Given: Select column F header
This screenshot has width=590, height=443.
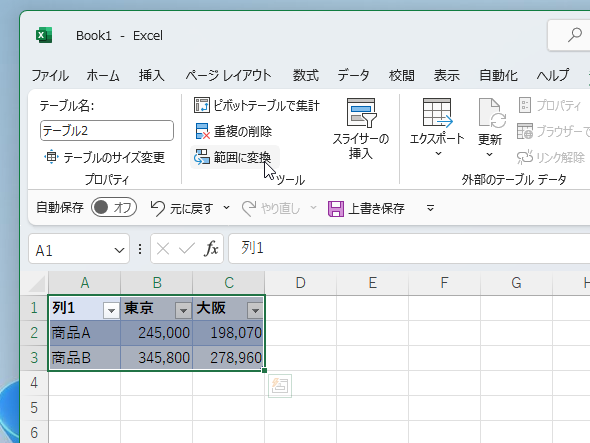Looking at the screenshot, I should click(x=444, y=283).
